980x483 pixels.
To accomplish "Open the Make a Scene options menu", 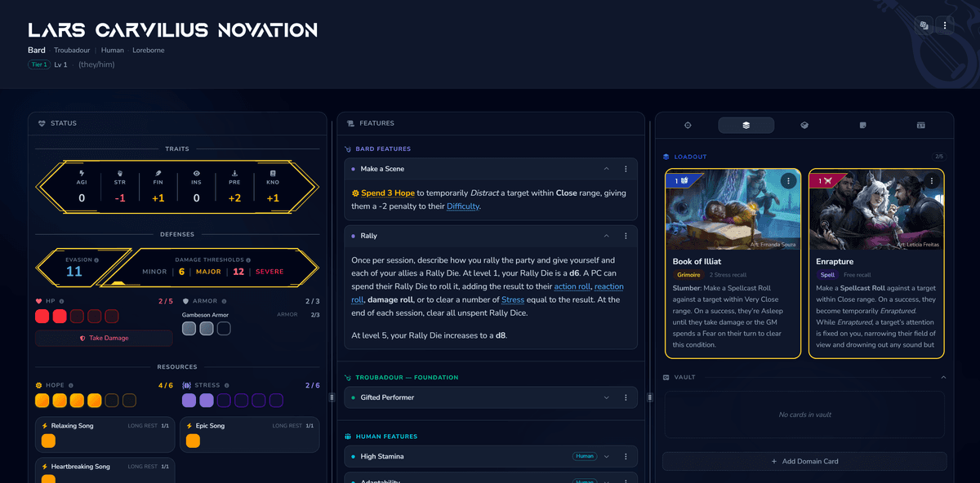I will [x=626, y=169].
